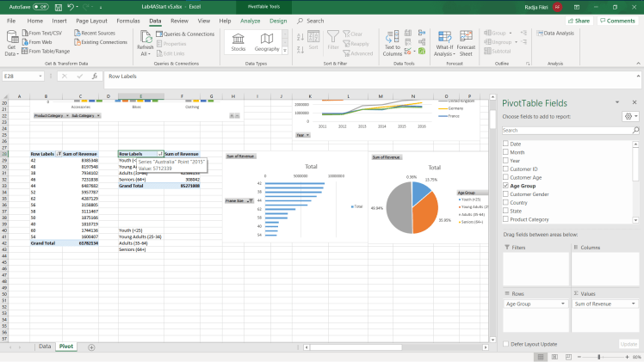This screenshot has width=644, height=362.
Task: Open the Comments pane button
Action: pos(616,20)
